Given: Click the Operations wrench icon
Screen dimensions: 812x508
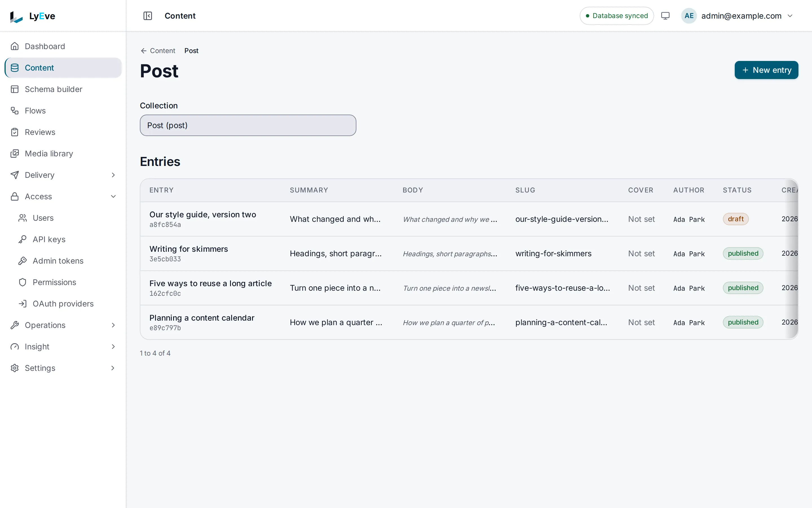Looking at the screenshot, I should [x=15, y=325].
